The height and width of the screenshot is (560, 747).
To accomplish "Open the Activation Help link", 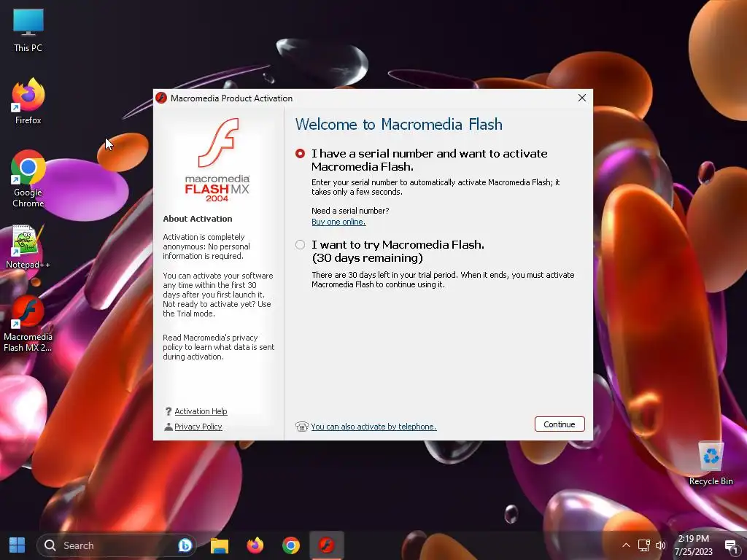I will tap(201, 411).
